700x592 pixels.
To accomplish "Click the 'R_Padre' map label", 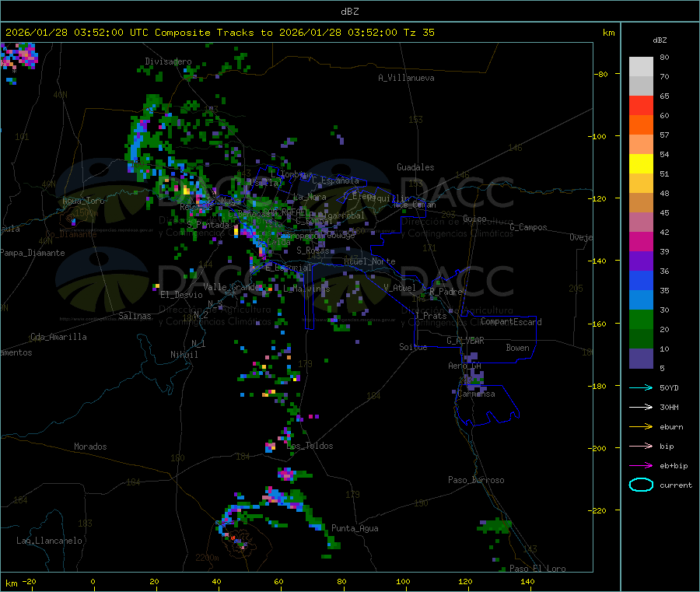I will click(446, 292).
